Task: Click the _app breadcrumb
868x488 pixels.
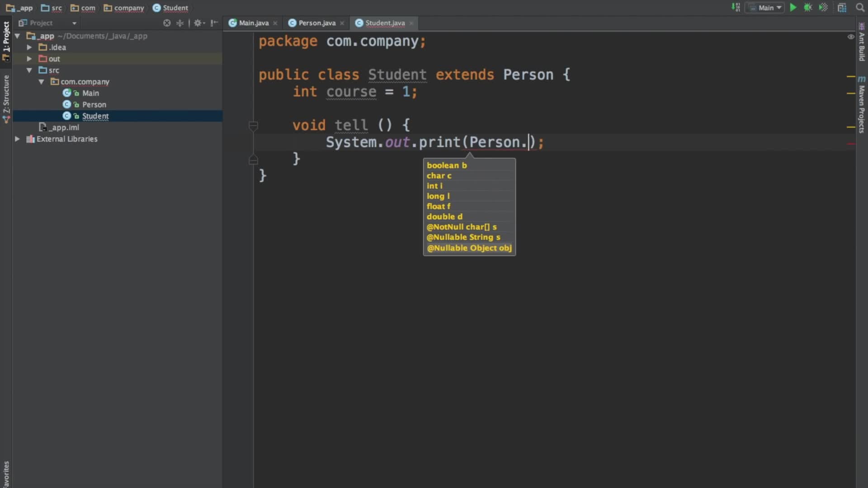Action: pyautogui.click(x=19, y=8)
